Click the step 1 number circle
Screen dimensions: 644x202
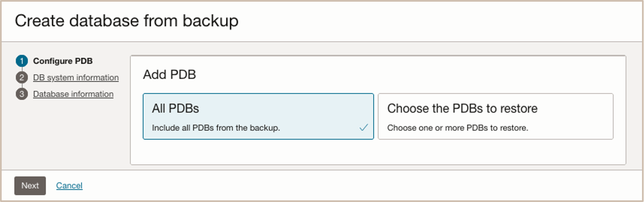(22, 61)
